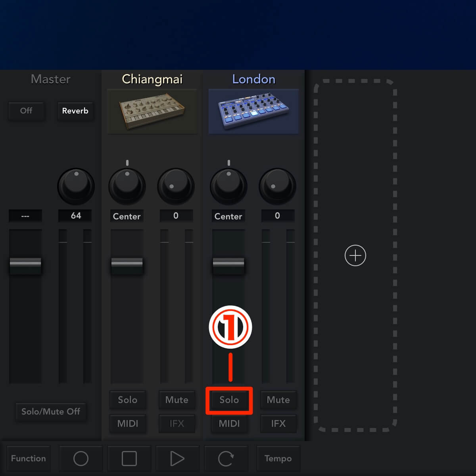
Task: Stop playback with the square stop button
Action: click(x=129, y=459)
